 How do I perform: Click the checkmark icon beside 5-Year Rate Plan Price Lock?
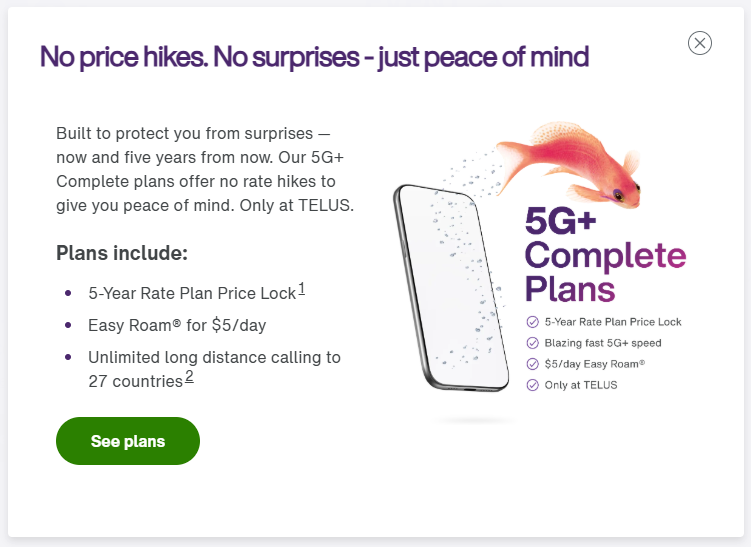pos(533,322)
